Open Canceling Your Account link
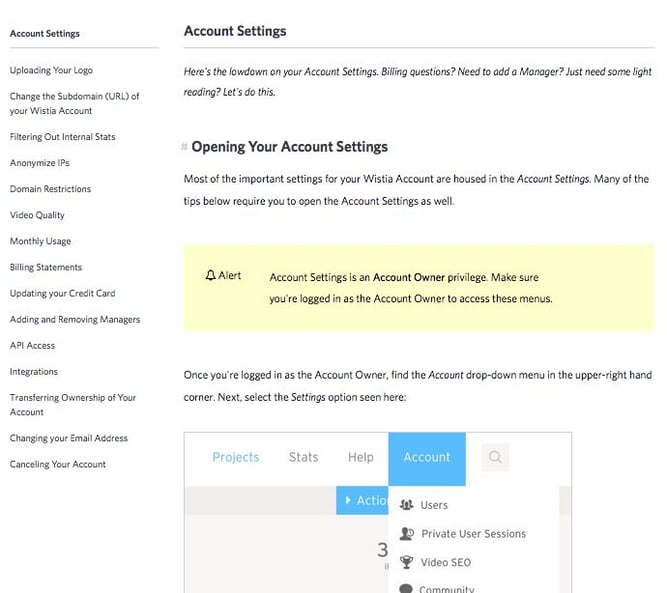667x593 pixels. [x=58, y=464]
